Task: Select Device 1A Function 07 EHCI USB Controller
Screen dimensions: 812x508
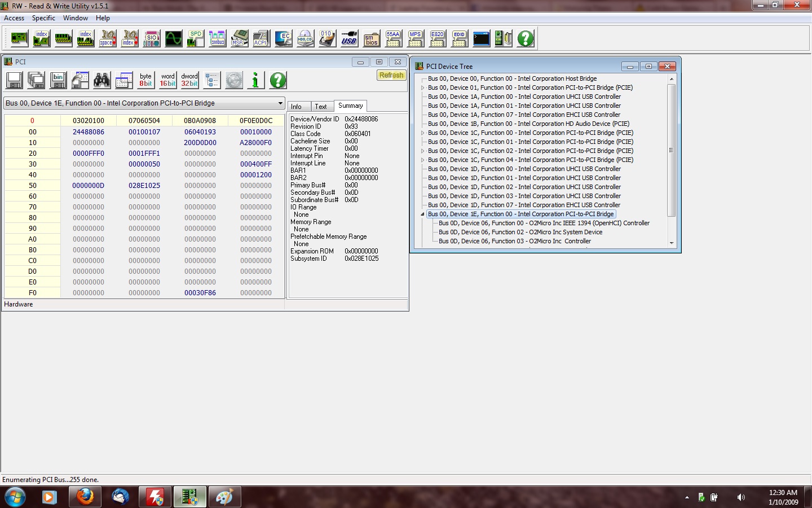Action: pyautogui.click(x=524, y=115)
